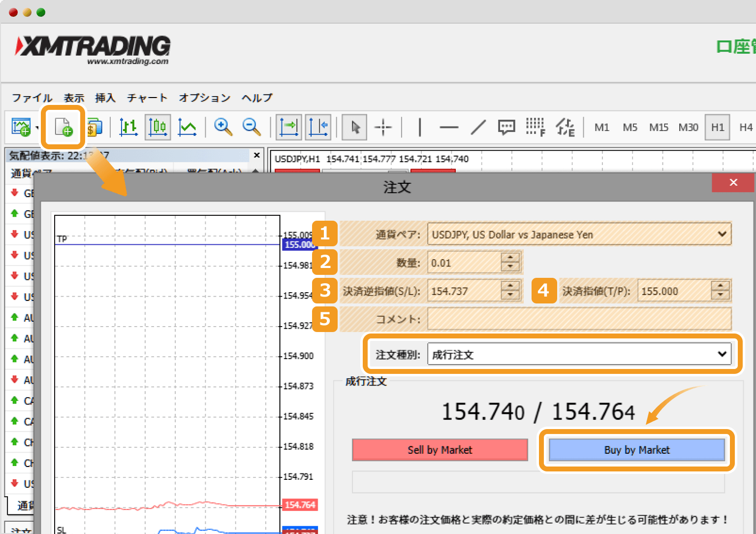Toggle chart auto scroll

pos(288,127)
